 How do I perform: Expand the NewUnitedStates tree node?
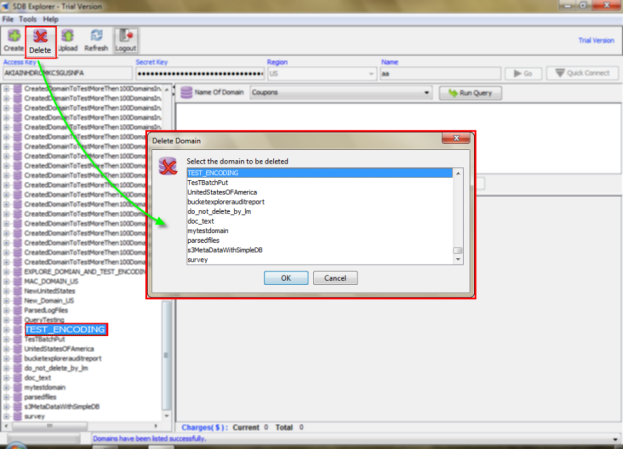coord(6,291)
